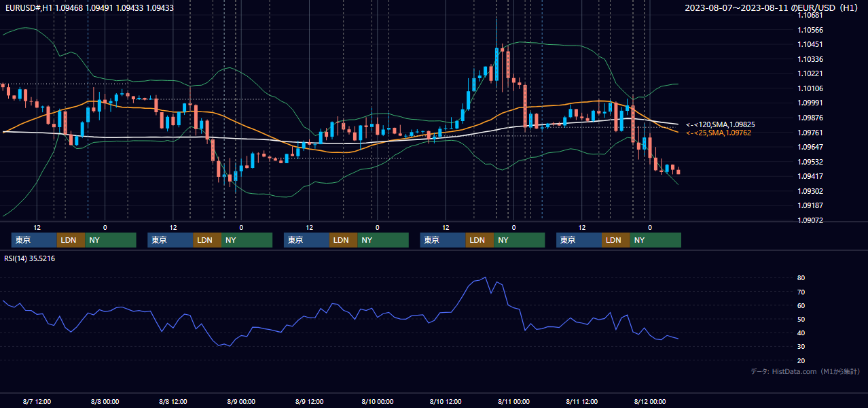Click price axis value 1.10221

coord(810,73)
